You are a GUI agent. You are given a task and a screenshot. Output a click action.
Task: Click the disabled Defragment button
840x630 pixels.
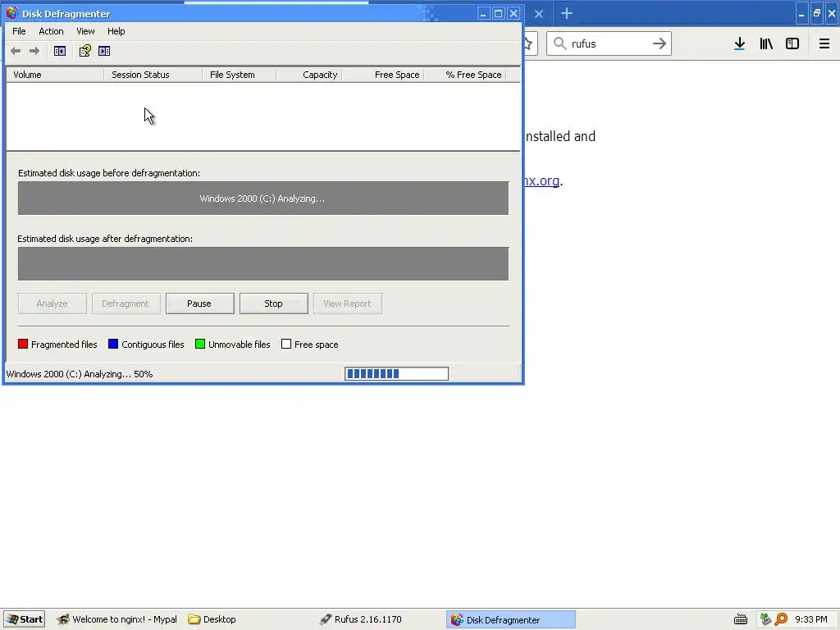coord(126,304)
